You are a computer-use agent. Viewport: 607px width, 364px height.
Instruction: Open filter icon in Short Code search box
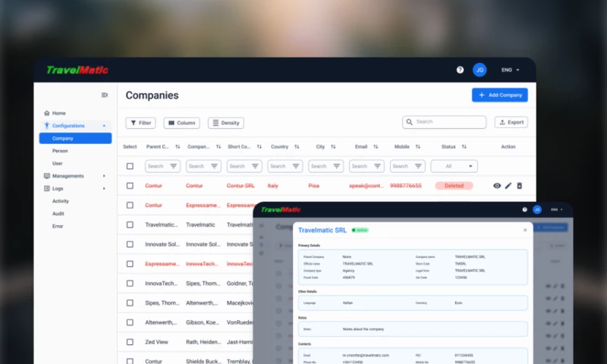point(255,166)
